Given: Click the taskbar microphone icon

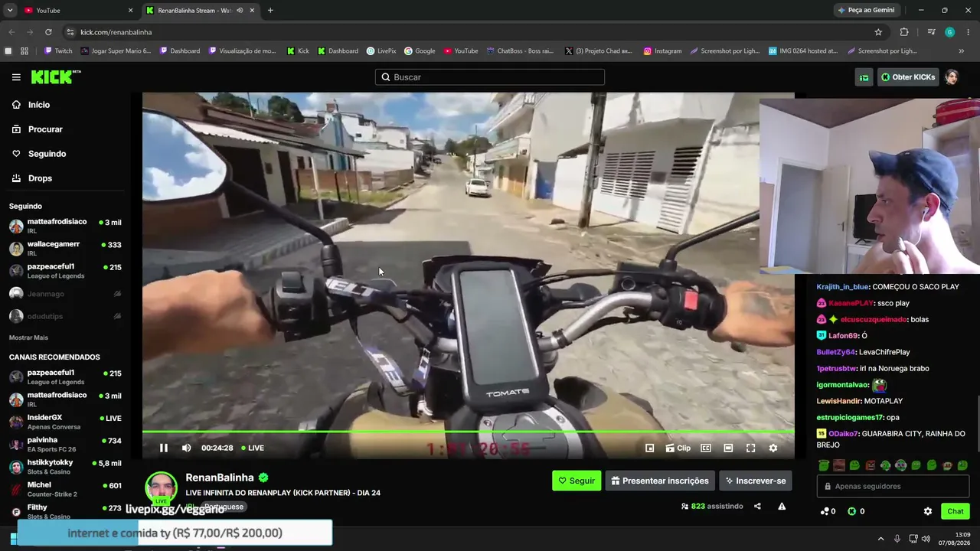Looking at the screenshot, I should click(x=897, y=539).
